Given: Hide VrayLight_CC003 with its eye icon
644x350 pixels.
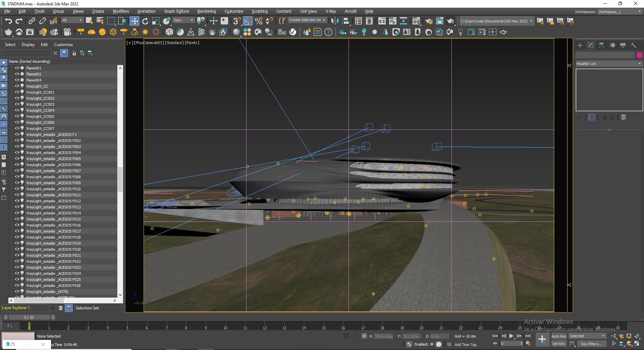Looking at the screenshot, I should [17, 104].
